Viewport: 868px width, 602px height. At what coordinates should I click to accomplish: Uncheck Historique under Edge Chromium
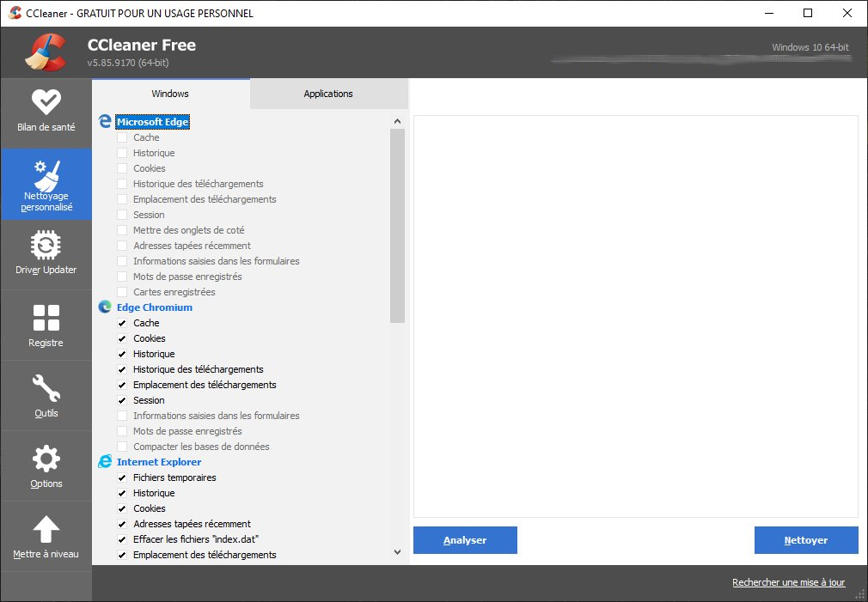[122, 354]
